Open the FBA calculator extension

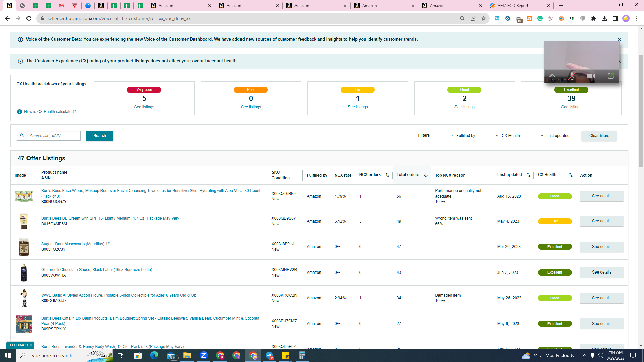tap(497, 18)
